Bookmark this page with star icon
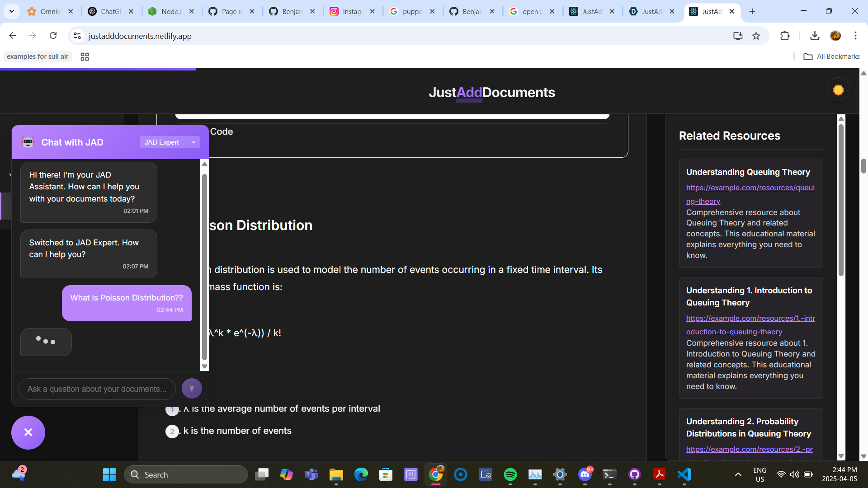Screen dimensions: 868x488 pyautogui.click(x=756, y=36)
